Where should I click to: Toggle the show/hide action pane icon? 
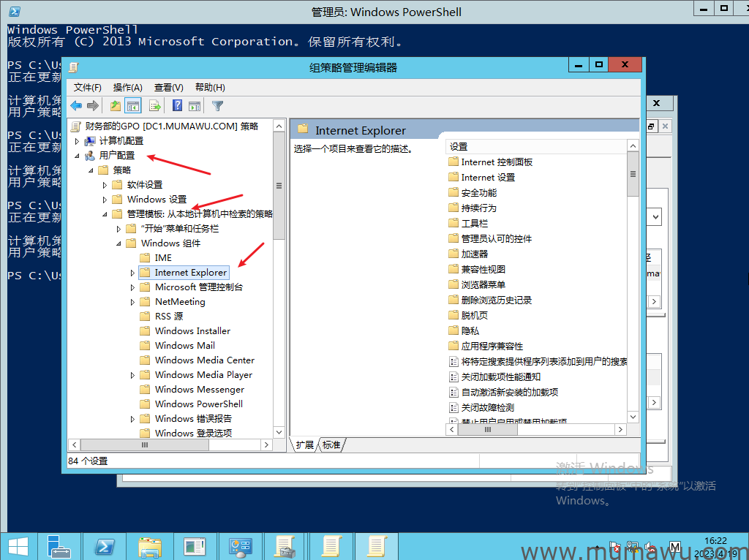pyautogui.click(x=195, y=106)
